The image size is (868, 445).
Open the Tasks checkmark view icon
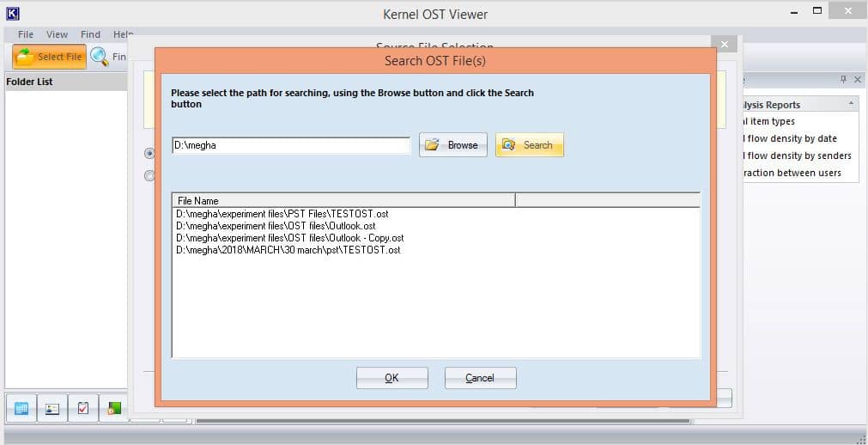click(83, 409)
